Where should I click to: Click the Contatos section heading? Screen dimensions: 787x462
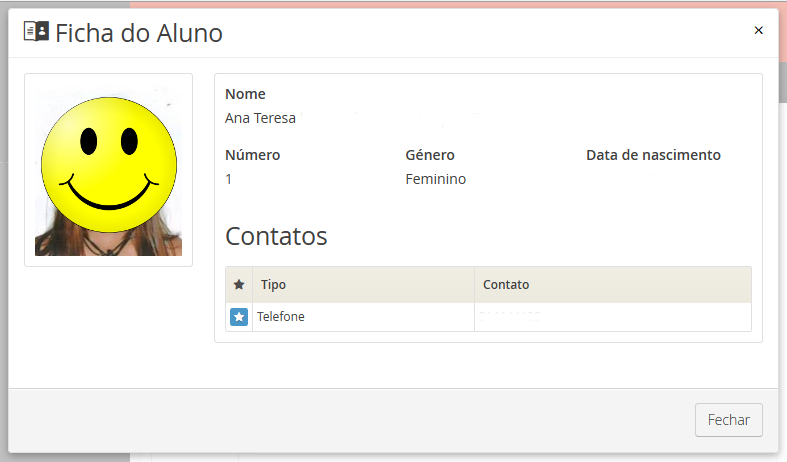click(x=276, y=236)
